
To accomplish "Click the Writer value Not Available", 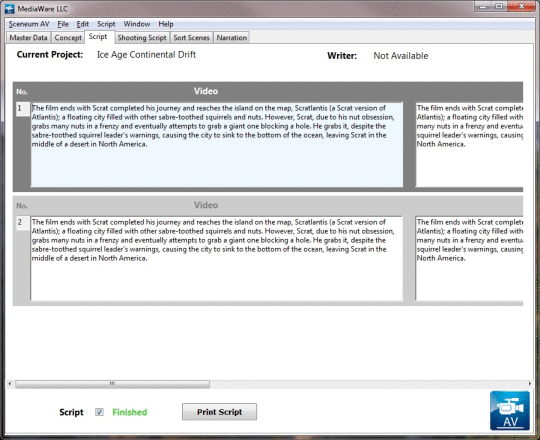I will click(x=401, y=56).
